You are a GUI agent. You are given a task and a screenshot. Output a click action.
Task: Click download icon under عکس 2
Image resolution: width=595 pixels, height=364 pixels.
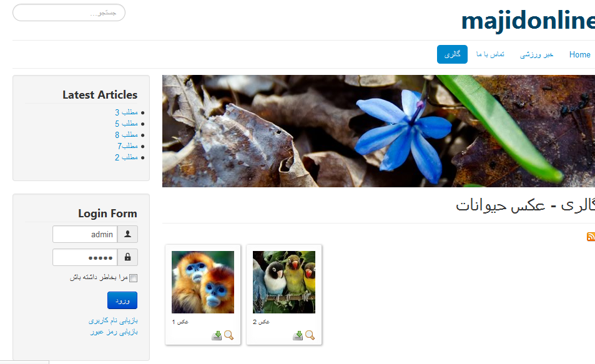[298, 335]
